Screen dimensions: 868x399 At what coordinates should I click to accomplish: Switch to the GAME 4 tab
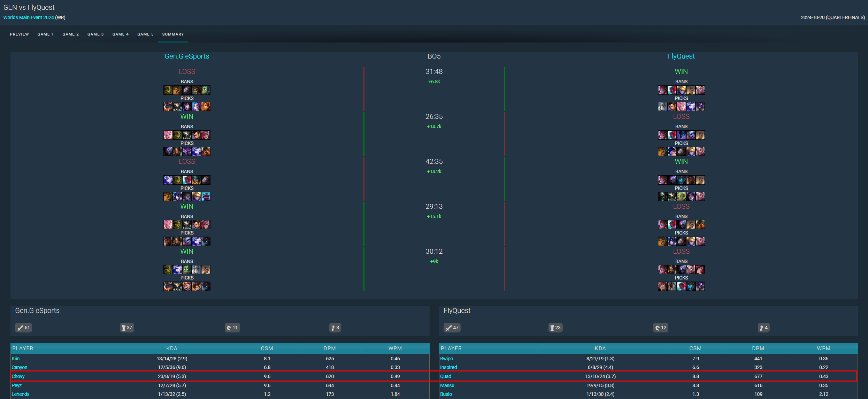coord(121,34)
